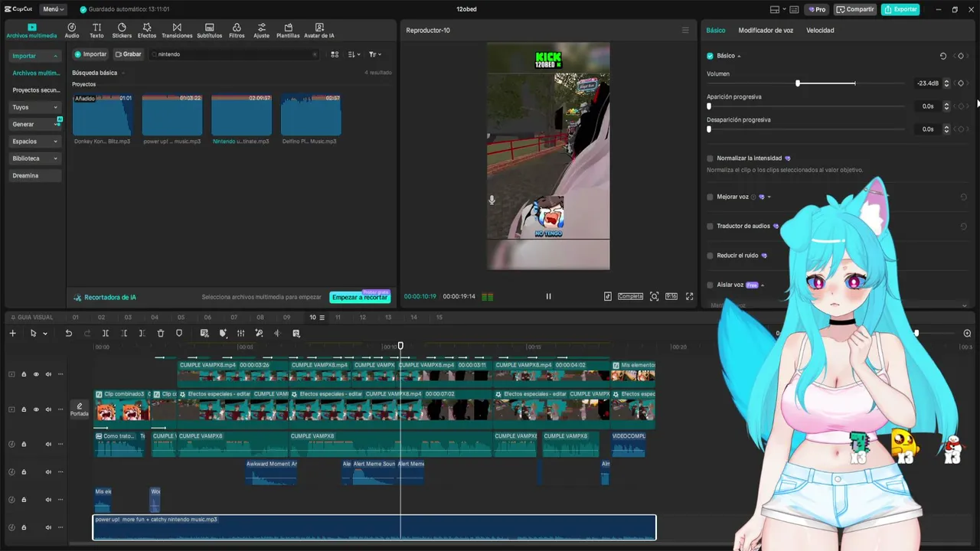This screenshot has width=980, height=551.
Task: Open the Subtítulos tab
Action: 210,31
